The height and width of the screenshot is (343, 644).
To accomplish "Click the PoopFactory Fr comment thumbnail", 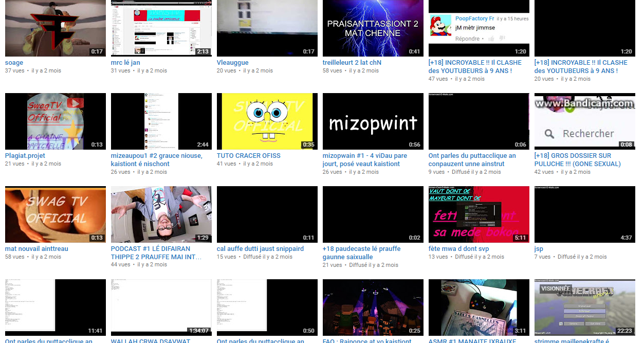I will 479,28.
